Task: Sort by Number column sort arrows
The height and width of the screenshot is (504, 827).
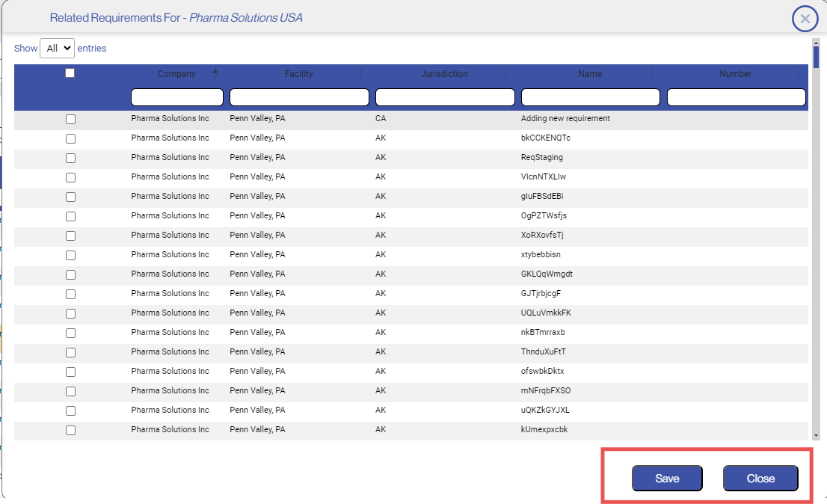Action: click(797, 74)
